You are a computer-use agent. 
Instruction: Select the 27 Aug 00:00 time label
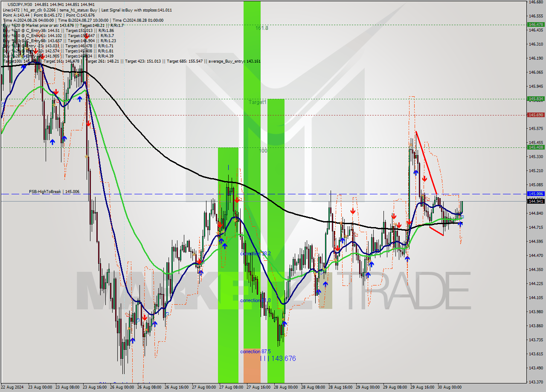coord(204,387)
